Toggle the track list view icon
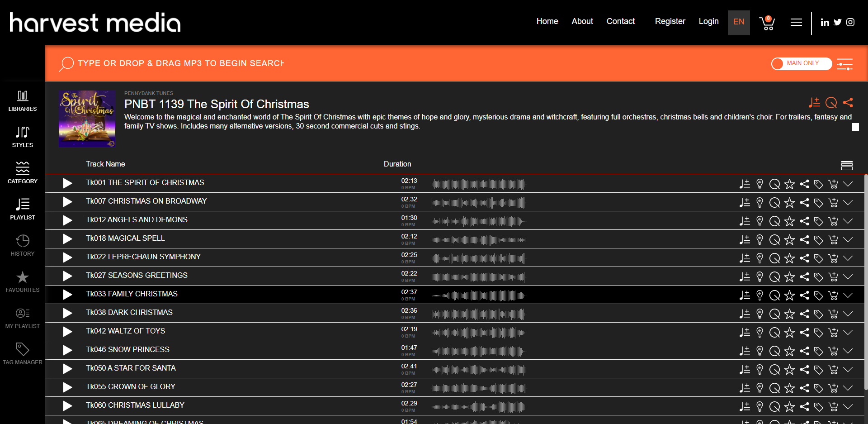The width and height of the screenshot is (868, 424). click(x=847, y=165)
